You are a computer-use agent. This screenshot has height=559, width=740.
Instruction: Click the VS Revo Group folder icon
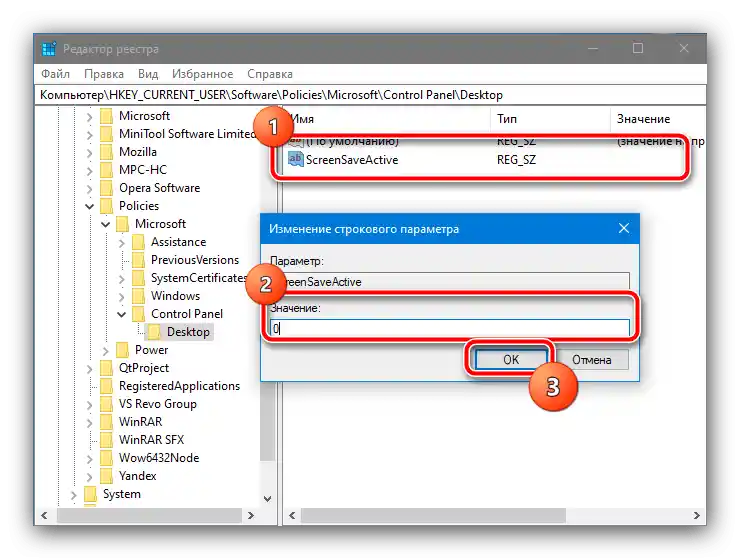coord(107,404)
